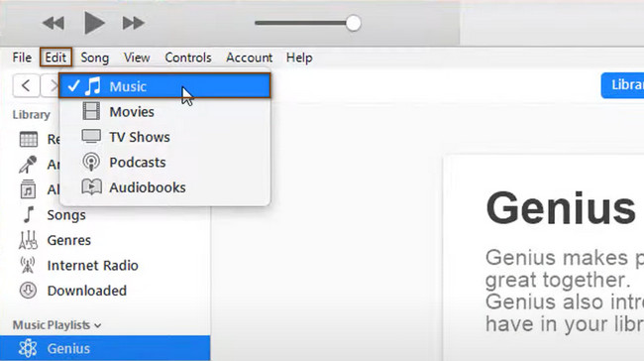Click the music note icon beside Music
The image size is (644, 361).
(x=93, y=86)
